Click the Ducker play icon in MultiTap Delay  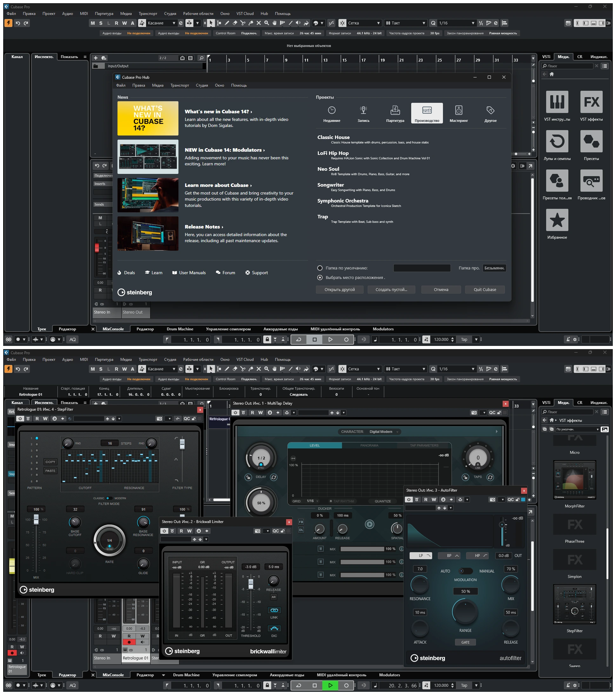point(369,524)
